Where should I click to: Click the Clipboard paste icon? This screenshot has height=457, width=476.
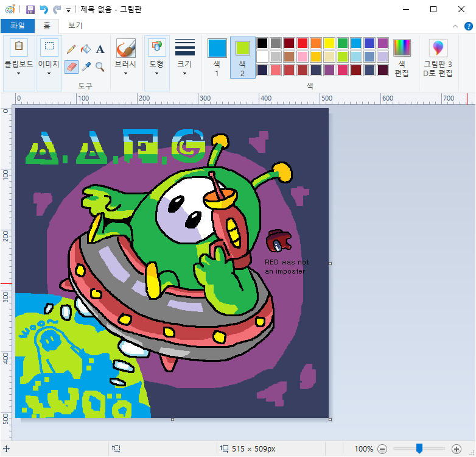[x=19, y=47]
